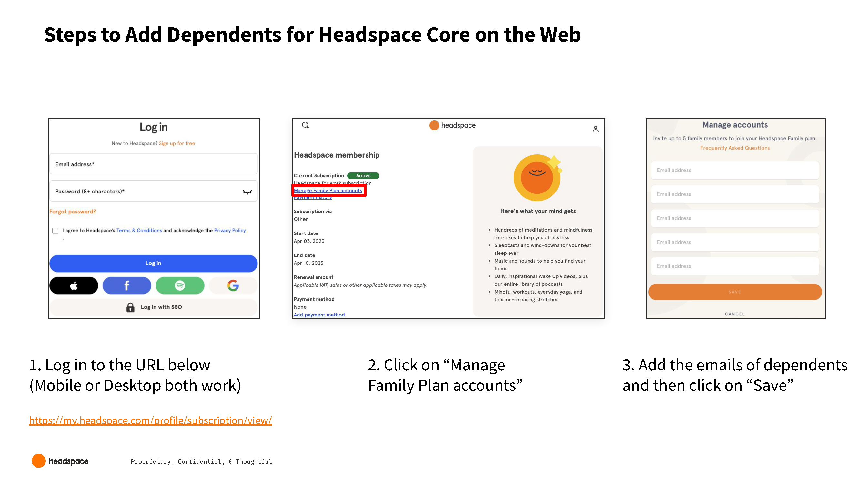
Task: Sign in with the Apple icon button
Action: 74,286
